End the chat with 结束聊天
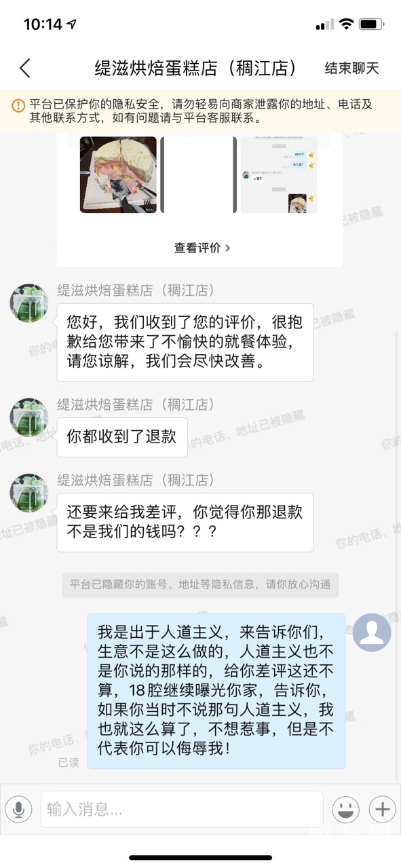Screen dimensions: 401x868 pos(352,68)
